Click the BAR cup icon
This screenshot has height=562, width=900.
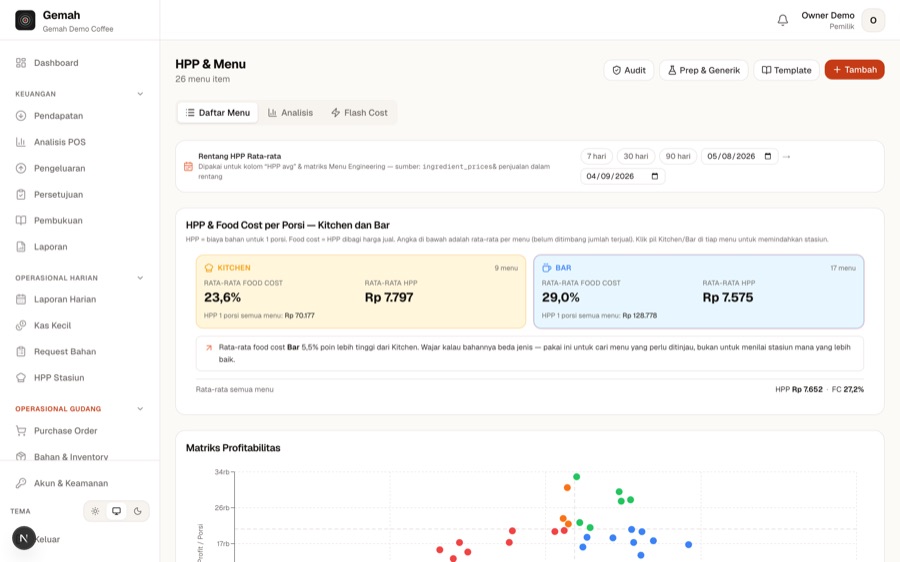[546, 268]
